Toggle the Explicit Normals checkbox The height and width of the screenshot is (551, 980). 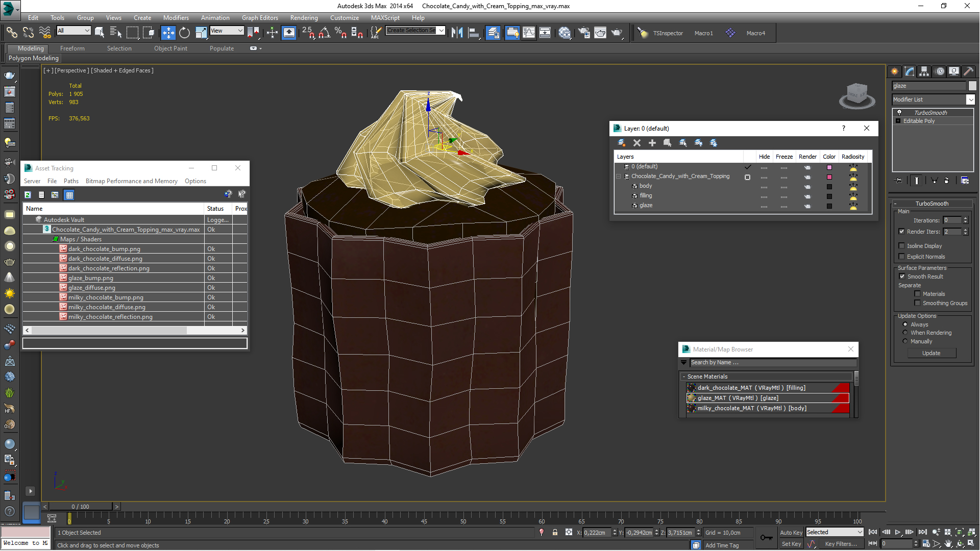(x=901, y=256)
